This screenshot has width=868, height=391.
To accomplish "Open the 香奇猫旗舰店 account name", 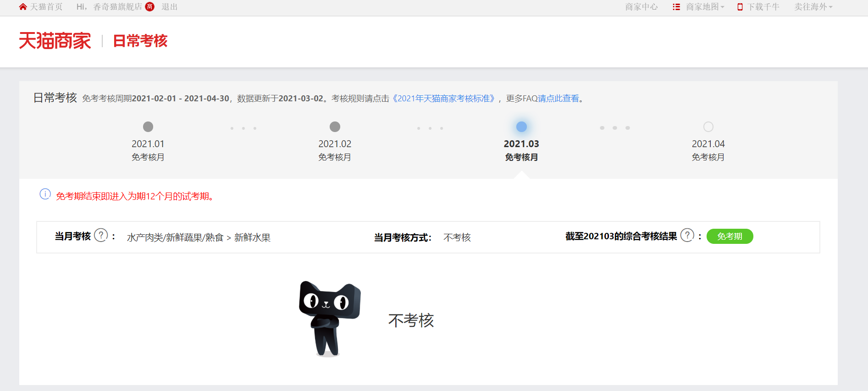I will tap(118, 7).
